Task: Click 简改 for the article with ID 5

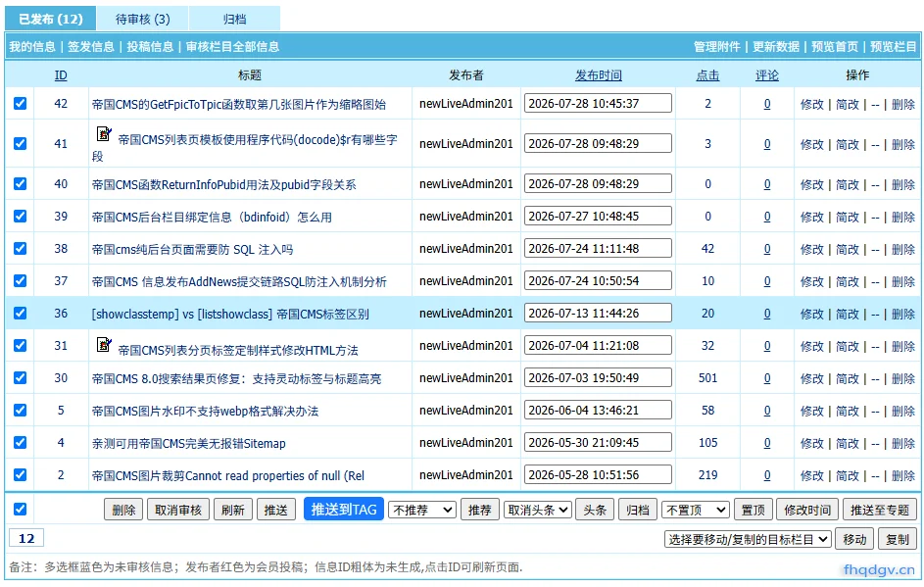Action: (x=848, y=411)
